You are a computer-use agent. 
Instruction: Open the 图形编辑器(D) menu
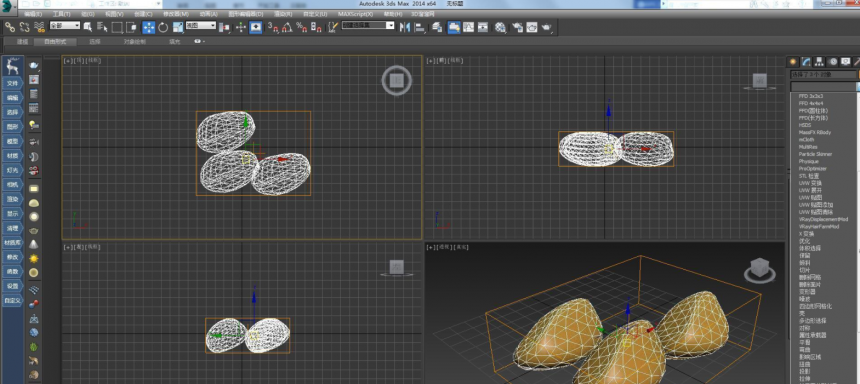pos(245,14)
